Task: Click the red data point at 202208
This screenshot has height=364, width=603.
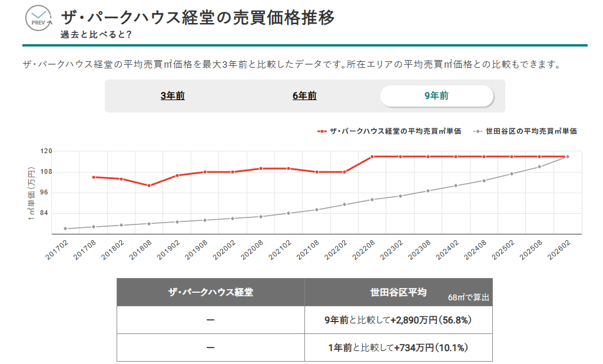Action: click(372, 157)
